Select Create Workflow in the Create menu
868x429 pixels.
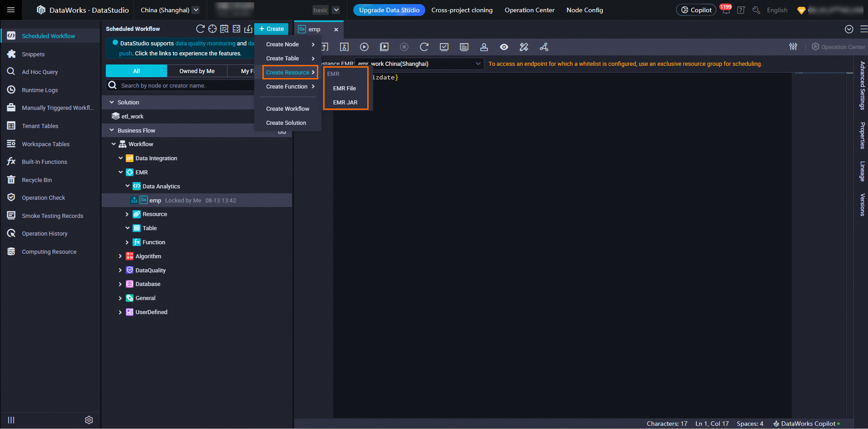(287, 109)
